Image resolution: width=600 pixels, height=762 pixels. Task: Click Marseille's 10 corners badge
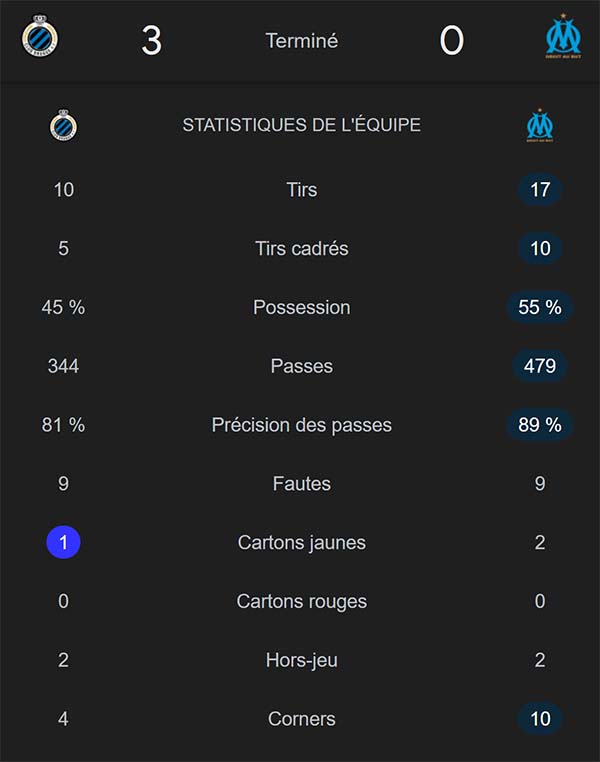coord(540,719)
